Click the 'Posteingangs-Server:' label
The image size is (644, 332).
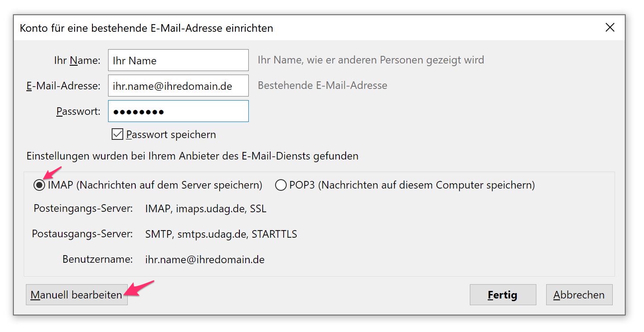click(x=83, y=209)
